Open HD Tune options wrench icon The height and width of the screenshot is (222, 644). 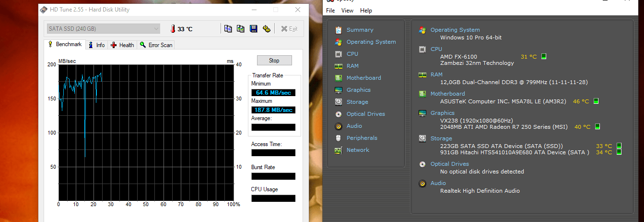click(267, 29)
